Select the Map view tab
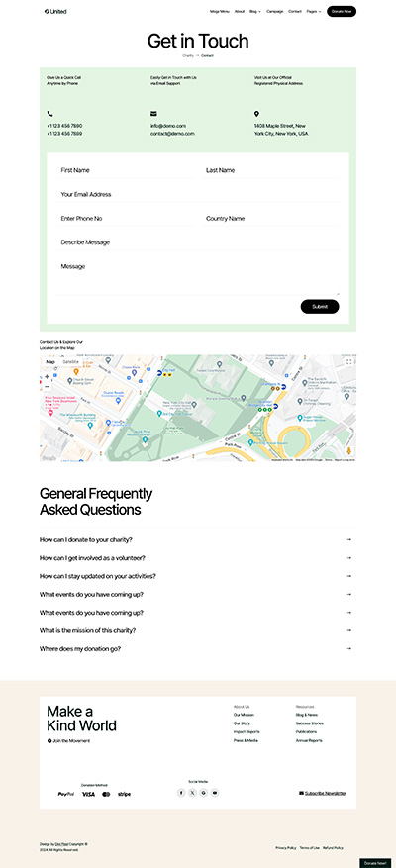Viewport: 396px width, 868px height. (50, 362)
